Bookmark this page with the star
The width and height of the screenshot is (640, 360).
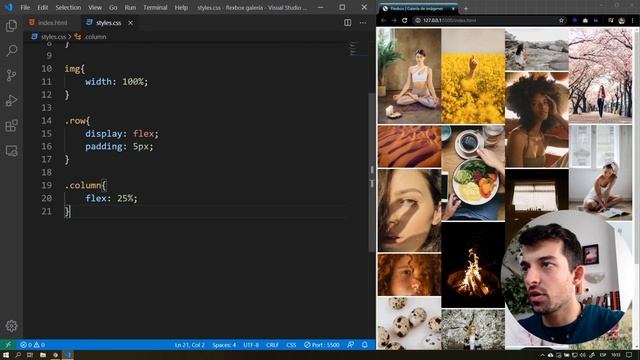pyautogui.click(x=561, y=20)
